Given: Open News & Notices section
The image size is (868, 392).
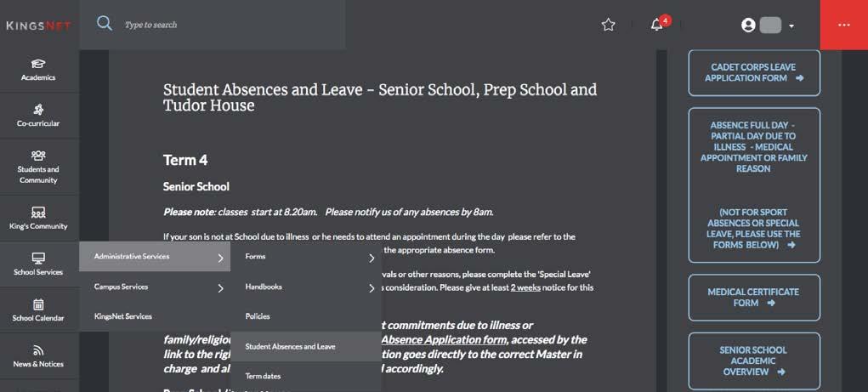Looking at the screenshot, I should (x=38, y=356).
